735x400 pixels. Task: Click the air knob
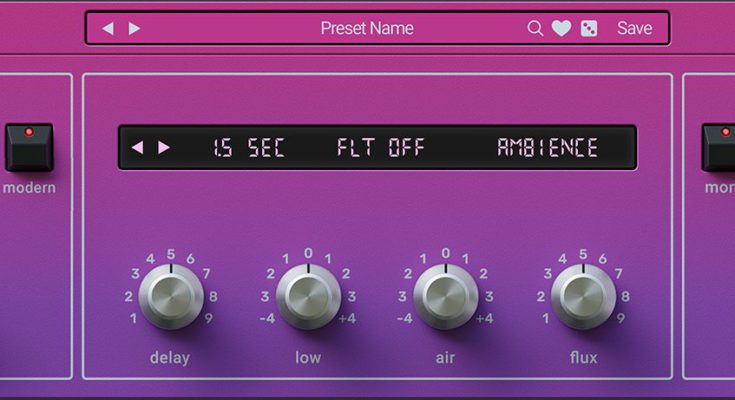coord(445,297)
